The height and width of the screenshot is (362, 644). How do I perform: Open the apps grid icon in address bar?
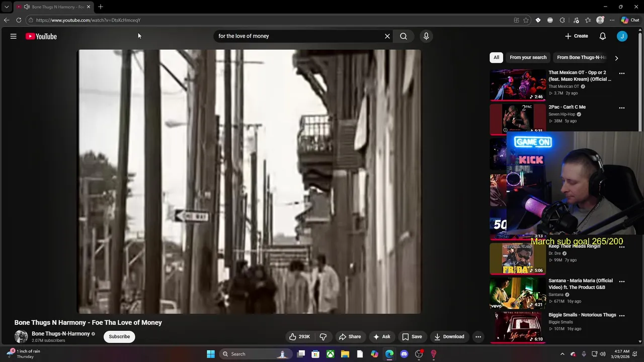coord(516,20)
